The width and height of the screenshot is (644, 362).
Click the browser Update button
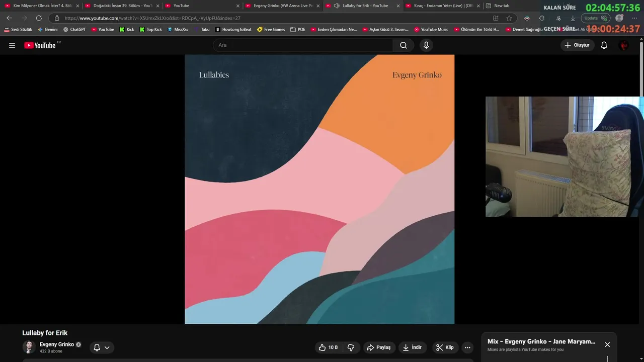(x=595, y=18)
